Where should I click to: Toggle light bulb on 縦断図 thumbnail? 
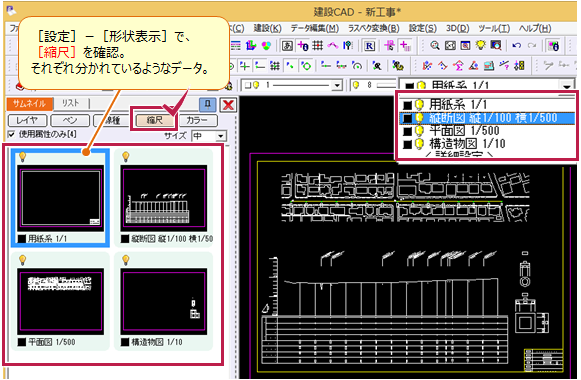(x=126, y=157)
